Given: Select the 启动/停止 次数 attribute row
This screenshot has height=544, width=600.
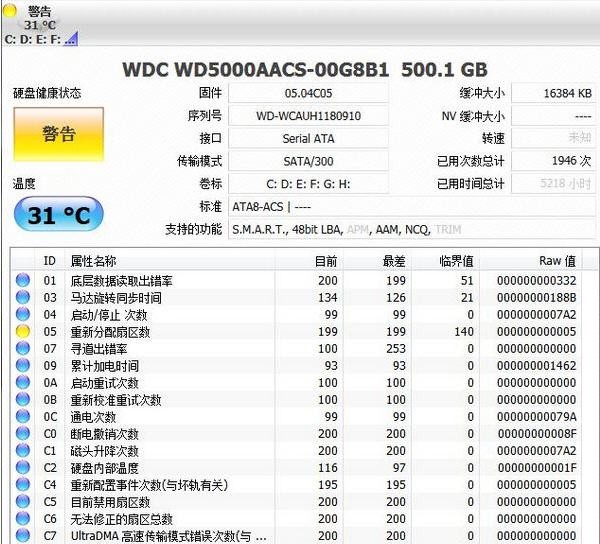Looking at the screenshot, I should pos(297,314).
